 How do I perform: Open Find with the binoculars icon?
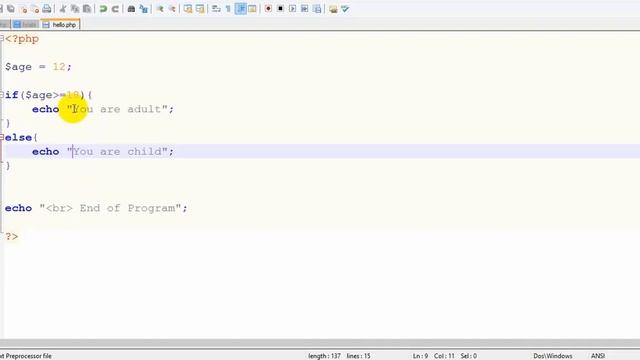(x=131, y=9)
